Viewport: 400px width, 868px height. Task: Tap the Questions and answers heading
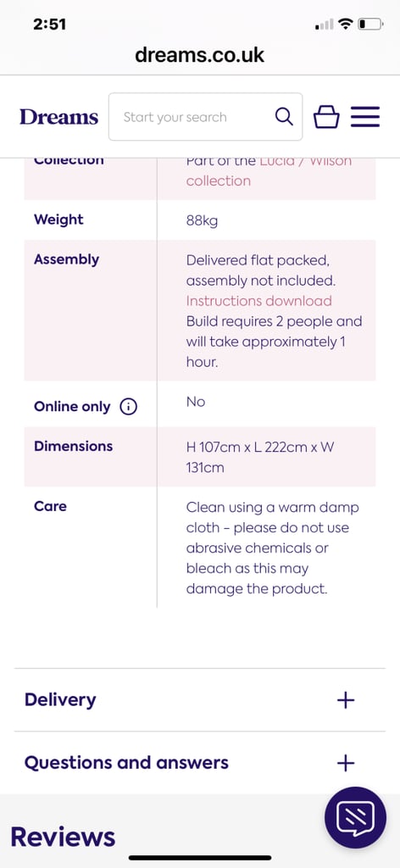pos(126,763)
